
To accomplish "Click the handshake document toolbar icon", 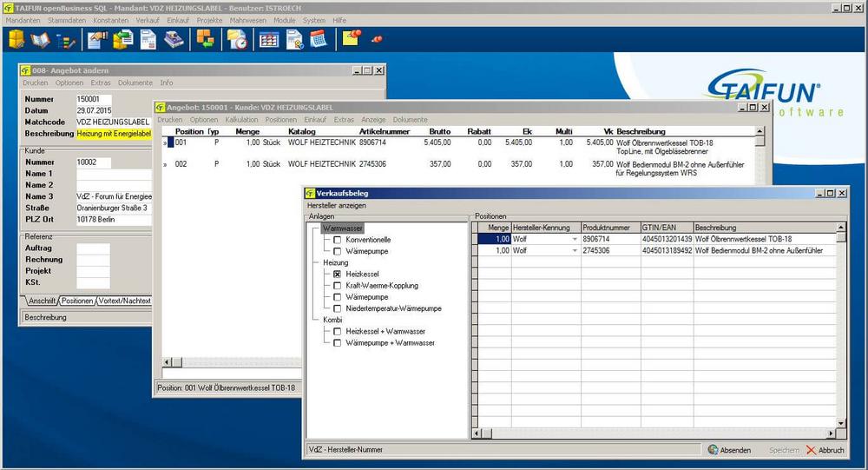I will click(x=96, y=39).
